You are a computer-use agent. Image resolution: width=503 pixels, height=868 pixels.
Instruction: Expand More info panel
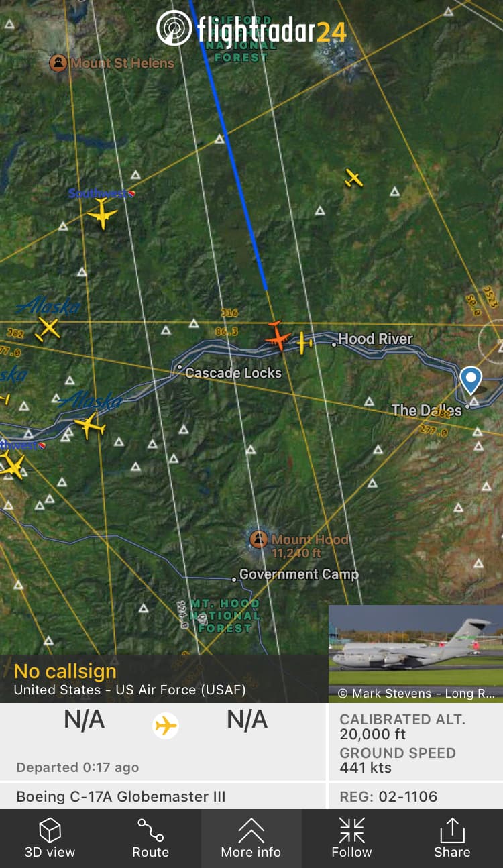[251, 838]
